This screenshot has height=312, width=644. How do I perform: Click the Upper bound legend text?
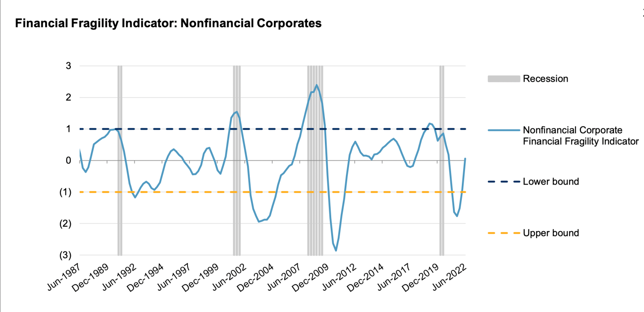click(550, 233)
